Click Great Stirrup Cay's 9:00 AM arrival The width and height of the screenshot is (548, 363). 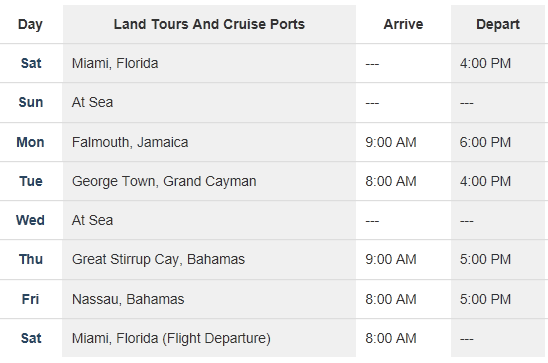[391, 260]
